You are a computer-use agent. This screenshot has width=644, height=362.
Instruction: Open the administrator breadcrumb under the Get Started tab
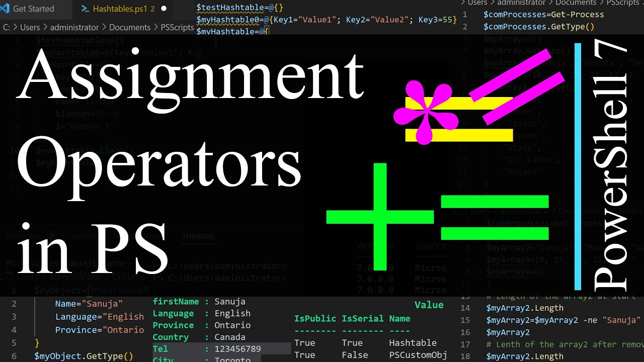tap(74, 27)
